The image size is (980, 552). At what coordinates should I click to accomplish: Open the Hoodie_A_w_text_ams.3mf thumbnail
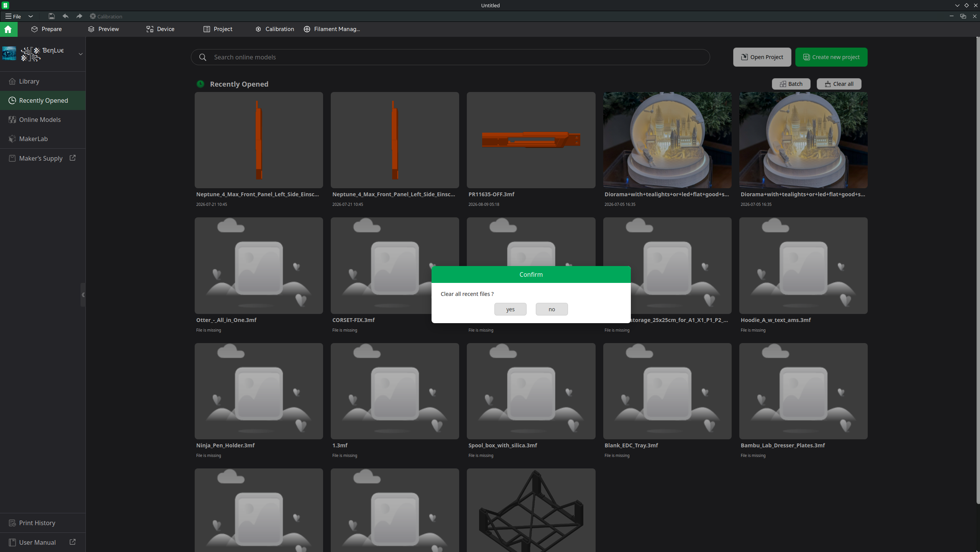[x=803, y=266]
